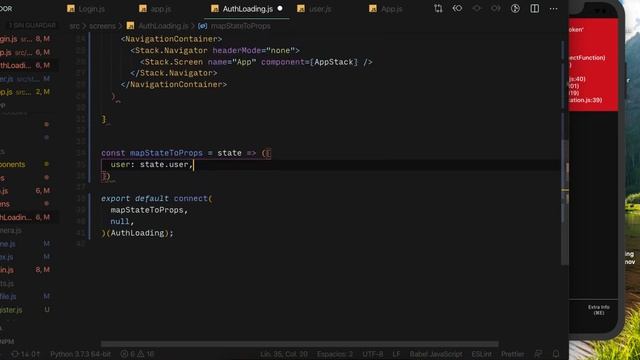Open the More Actions ellipsis menu
The width and height of the screenshot is (640, 360).
[553, 9]
